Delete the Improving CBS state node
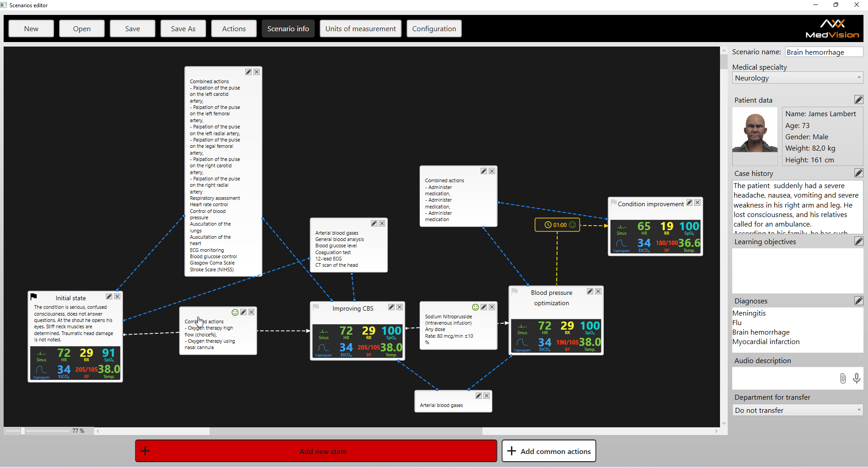 tap(400, 307)
